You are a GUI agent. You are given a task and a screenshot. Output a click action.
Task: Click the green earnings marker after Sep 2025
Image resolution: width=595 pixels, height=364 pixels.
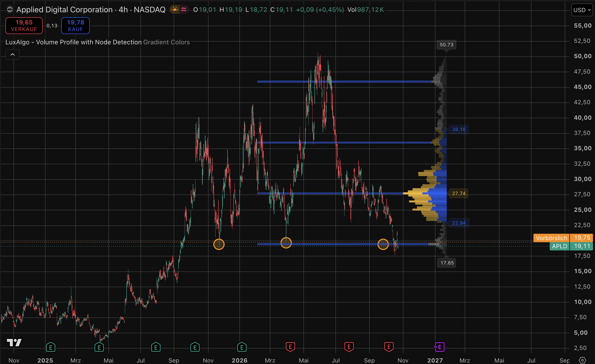point(195,347)
